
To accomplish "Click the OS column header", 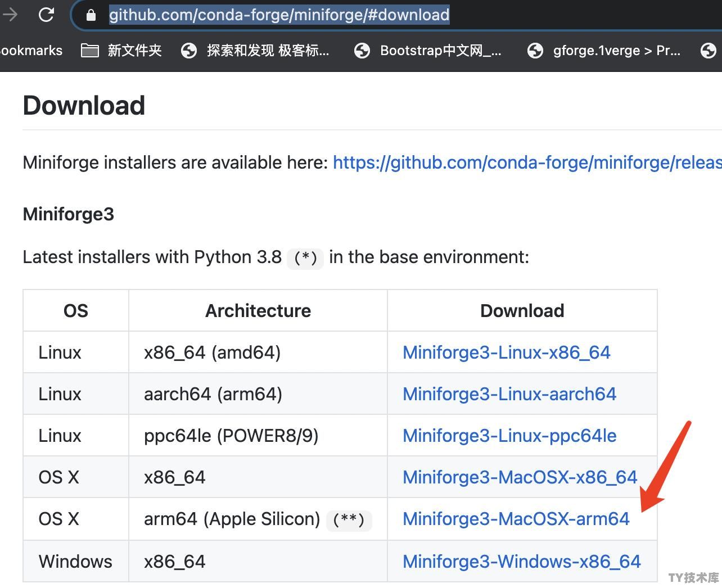I will coord(76,311).
